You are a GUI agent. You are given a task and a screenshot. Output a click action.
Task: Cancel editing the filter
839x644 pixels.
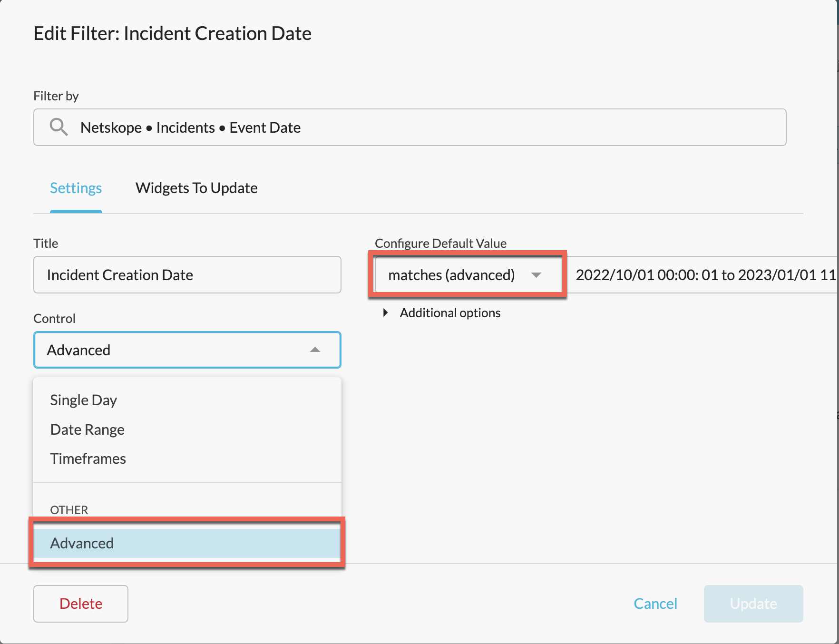coord(655,604)
